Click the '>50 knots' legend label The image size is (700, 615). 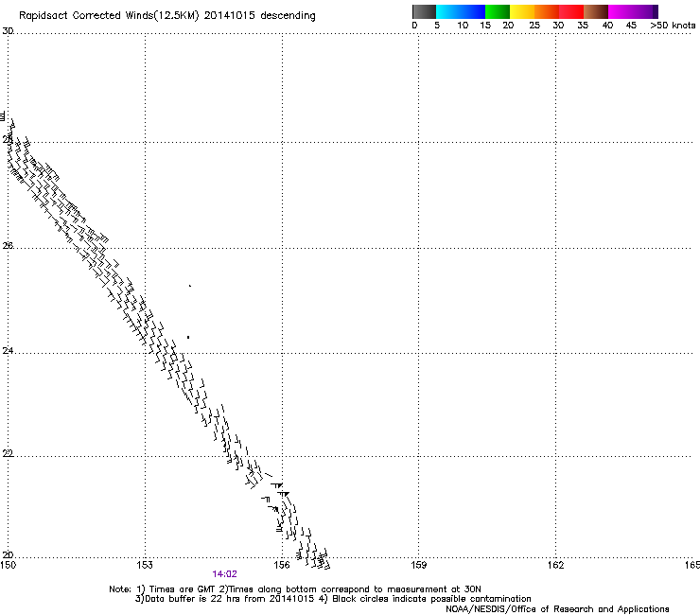(673, 26)
